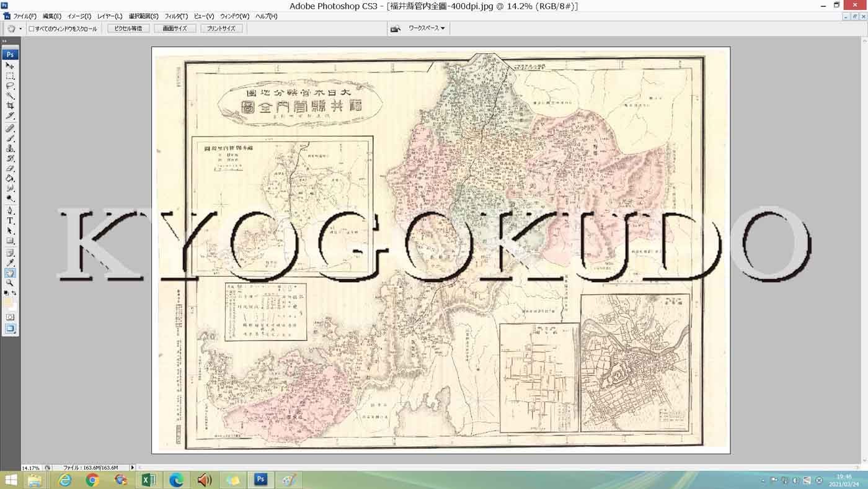The image size is (868, 489).
Task: Select the Paint Bucket tool
Action: pyautogui.click(x=10, y=178)
